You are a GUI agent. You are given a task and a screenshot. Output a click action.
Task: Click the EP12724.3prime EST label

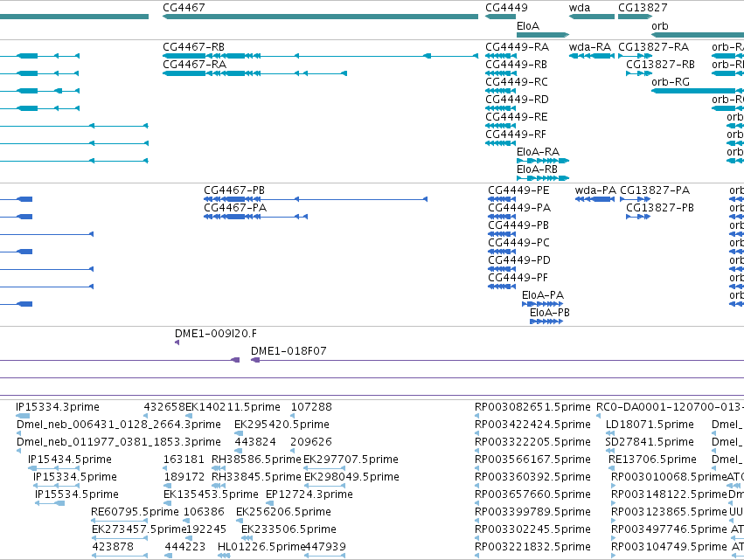pos(309,495)
